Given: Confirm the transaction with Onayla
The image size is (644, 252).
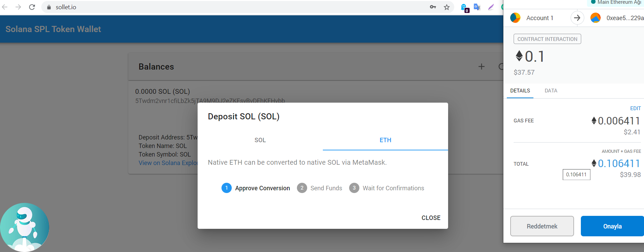Looking at the screenshot, I should click(612, 226).
